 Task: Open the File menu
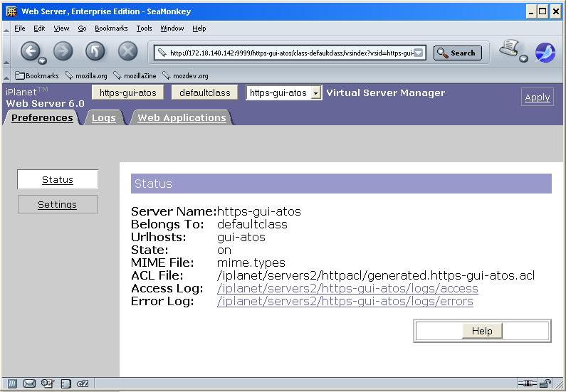click(x=20, y=28)
